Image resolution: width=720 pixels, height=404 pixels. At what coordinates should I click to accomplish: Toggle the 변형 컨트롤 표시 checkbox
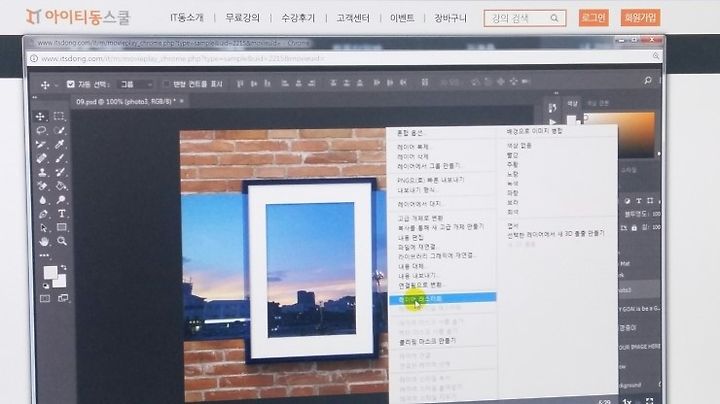166,84
